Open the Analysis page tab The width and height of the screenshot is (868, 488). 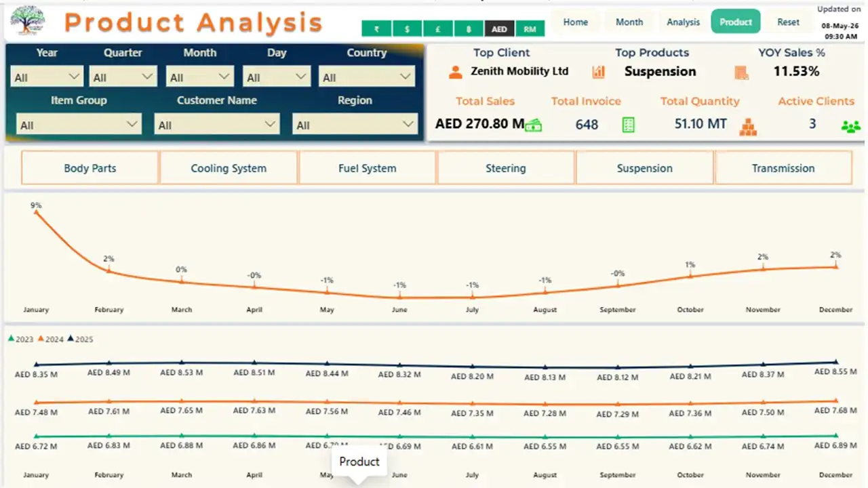683,22
